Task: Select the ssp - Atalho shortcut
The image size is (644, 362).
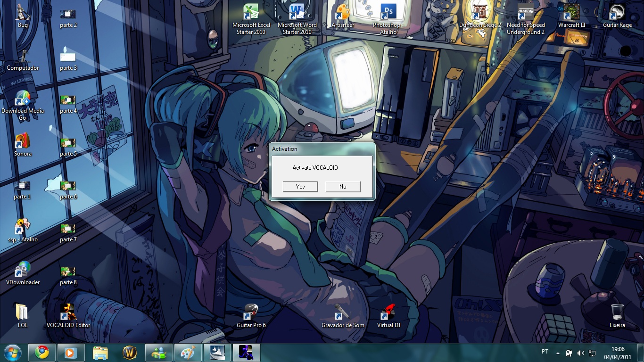Action: 23,230
